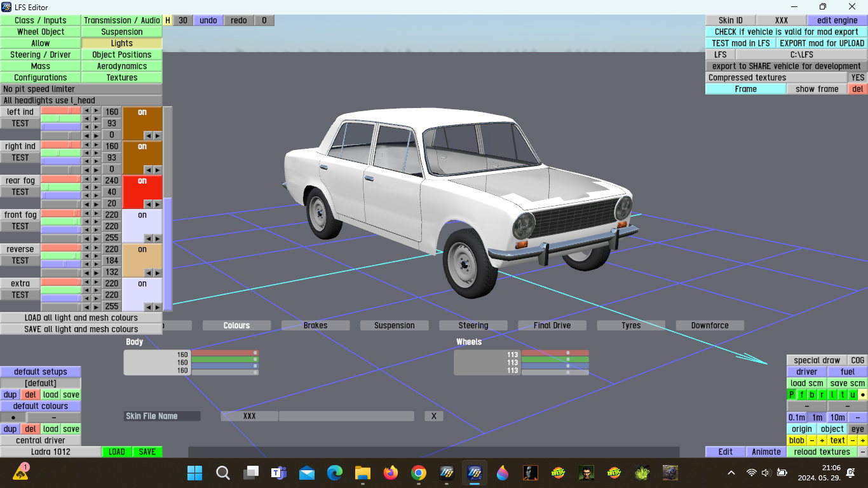Select the t (top) view button

pos(843,395)
